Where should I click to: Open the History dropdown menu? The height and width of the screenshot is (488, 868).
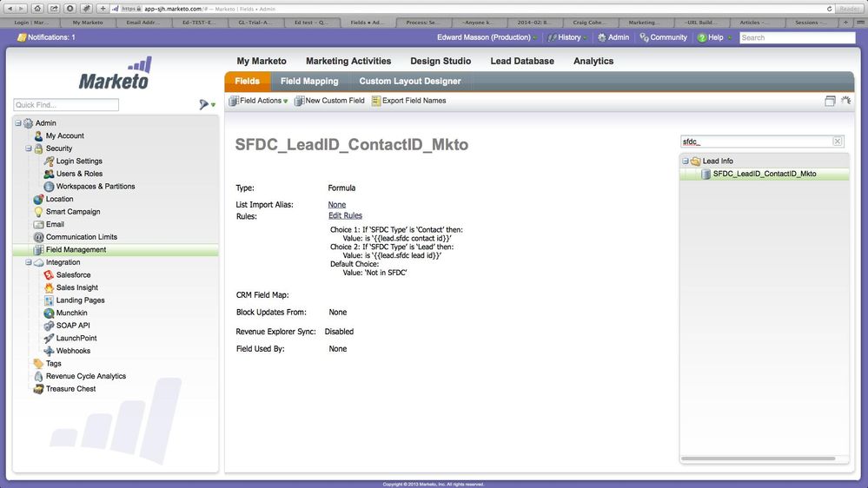pos(567,37)
